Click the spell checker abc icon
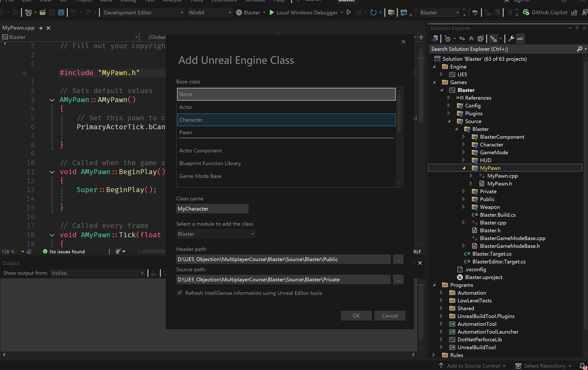Image resolution: width=588 pixels, height=370 pixels. pos(475,13)
